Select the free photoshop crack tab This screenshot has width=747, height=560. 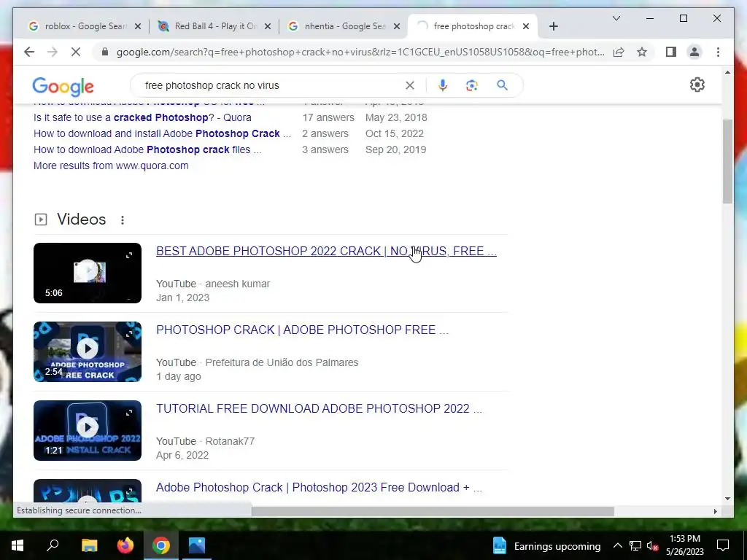[473, 26]
